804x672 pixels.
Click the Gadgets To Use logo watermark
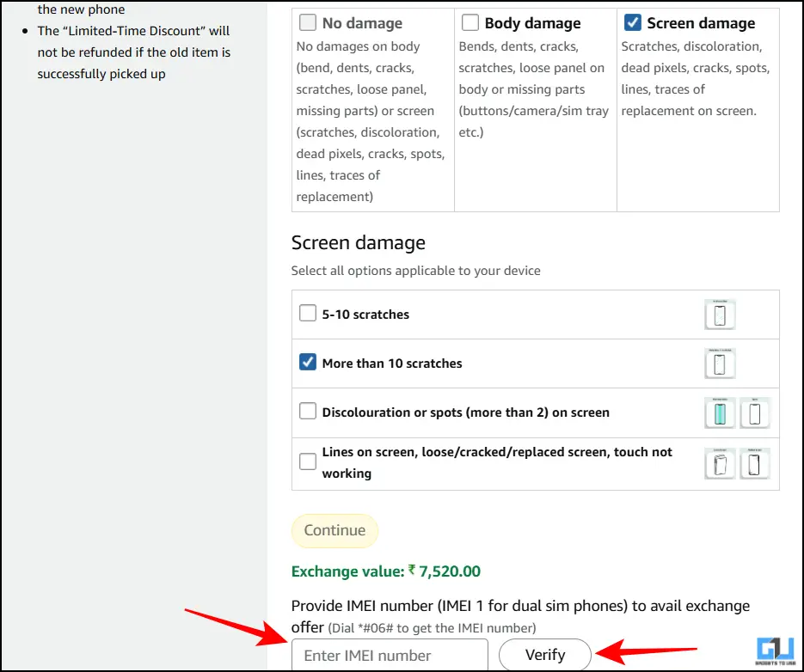click(x=776, y=651)
